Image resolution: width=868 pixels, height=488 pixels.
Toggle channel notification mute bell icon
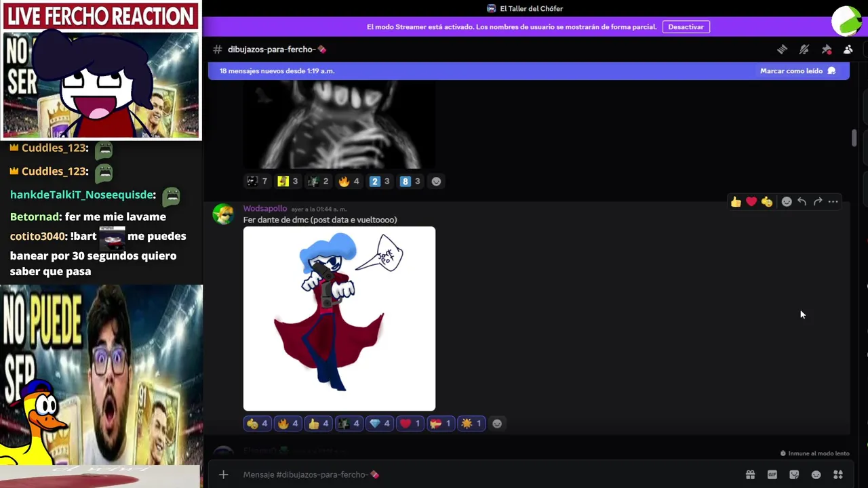[x=804, y=49]
